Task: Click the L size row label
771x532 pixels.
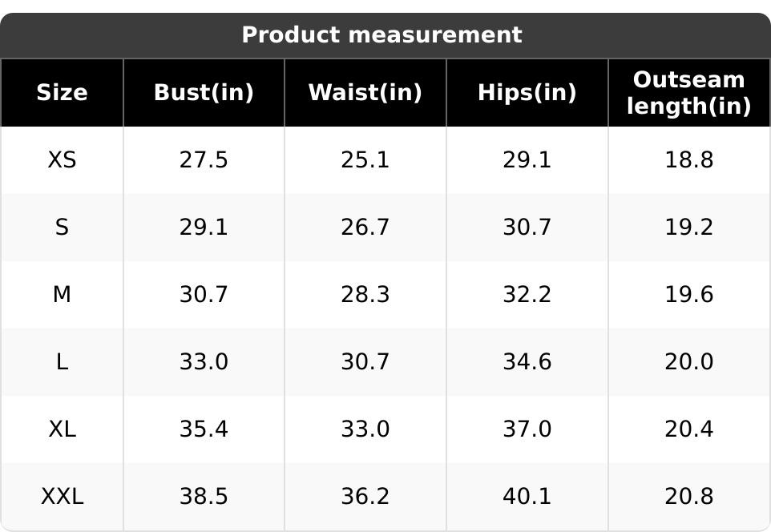Action: click(62, 362)
